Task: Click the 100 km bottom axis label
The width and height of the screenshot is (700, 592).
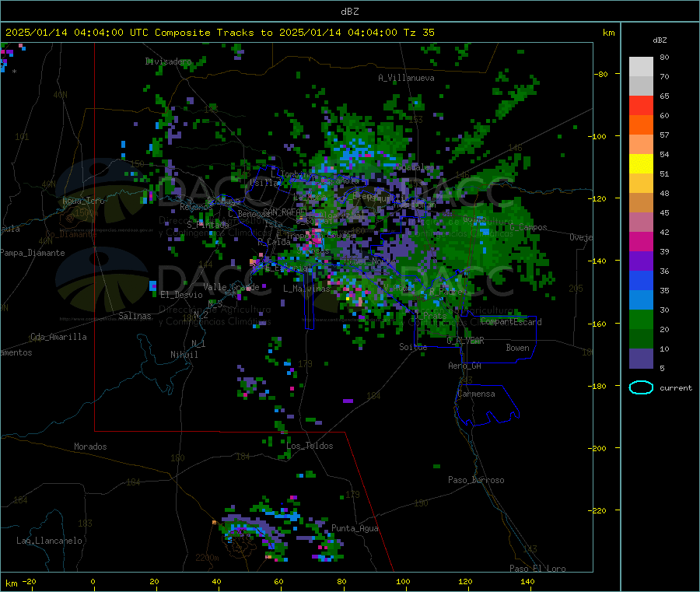Action: coord(403,581)
